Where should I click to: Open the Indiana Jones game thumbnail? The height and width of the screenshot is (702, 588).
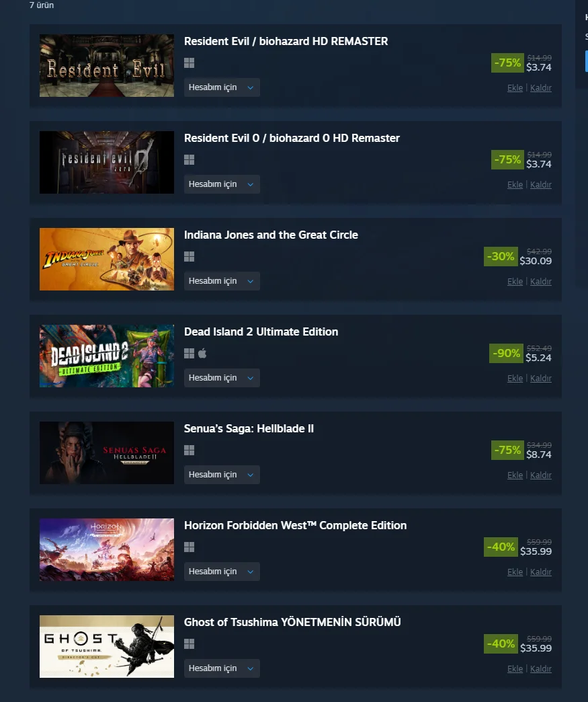pyautogui.click(x=106, y=260)
